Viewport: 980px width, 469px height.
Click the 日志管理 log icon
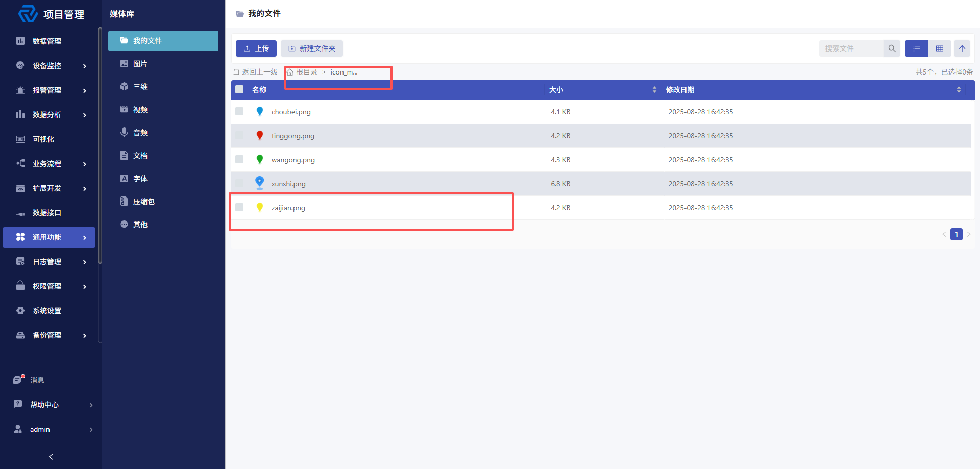pos(20,261)
